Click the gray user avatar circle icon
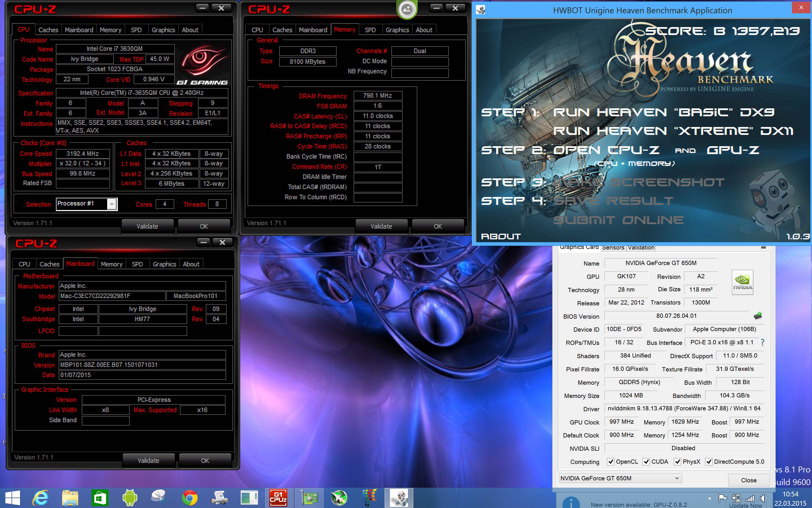This screenshot has height=508, width=812. click(x=407, y=9)
